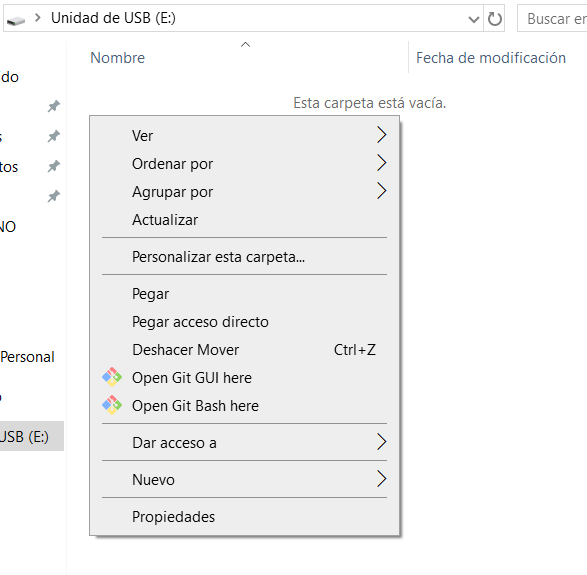
Task: Click the USB drive icon in address bar
Action: click(16, 20)
